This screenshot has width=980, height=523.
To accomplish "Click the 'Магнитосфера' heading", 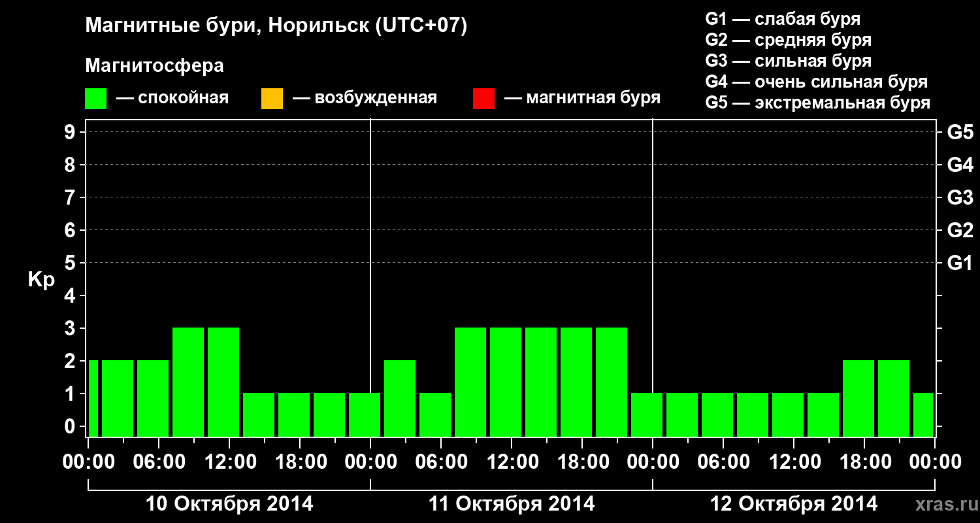I will (x=154, y=66).
